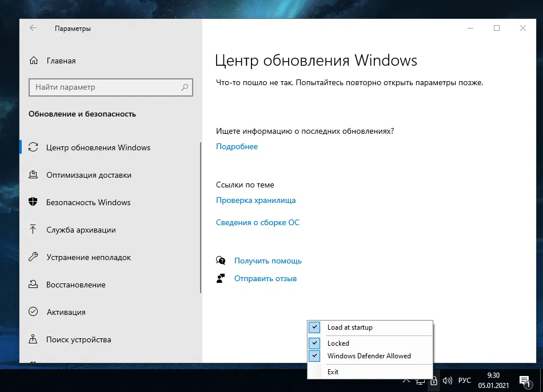Open the taskbar clock showing 9:30
The height and width of the screenshot is (392, 543).
(x=493, y=381)
